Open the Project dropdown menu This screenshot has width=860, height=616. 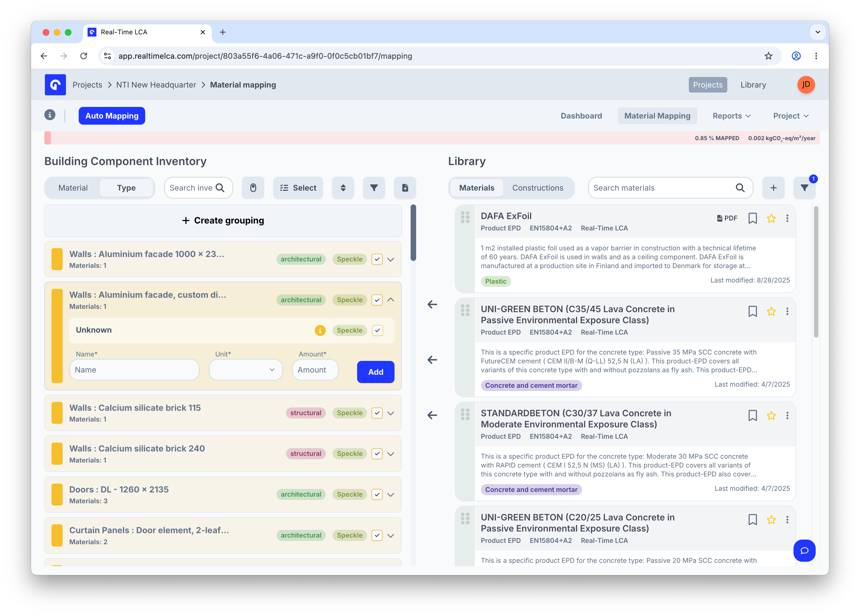tap(791, 115)
